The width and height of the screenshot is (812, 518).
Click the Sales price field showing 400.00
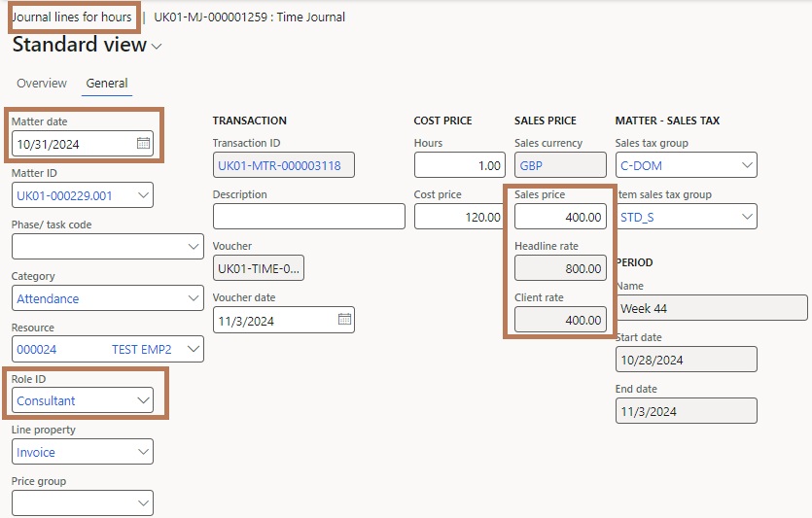[x=560, y=217]
